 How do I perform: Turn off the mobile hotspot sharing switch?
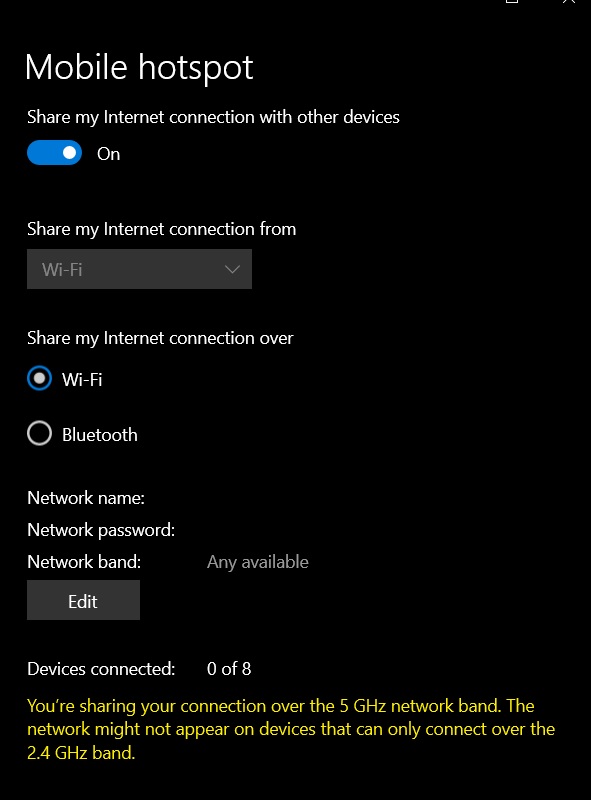pos(54,153)
